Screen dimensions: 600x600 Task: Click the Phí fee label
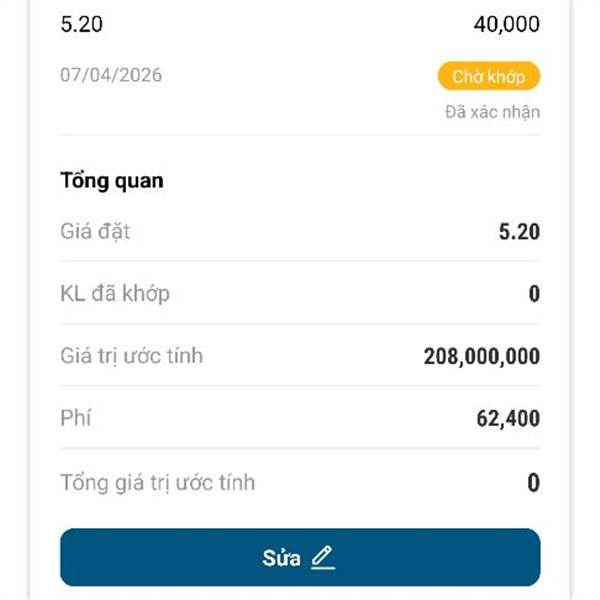(x=76, y=418)
